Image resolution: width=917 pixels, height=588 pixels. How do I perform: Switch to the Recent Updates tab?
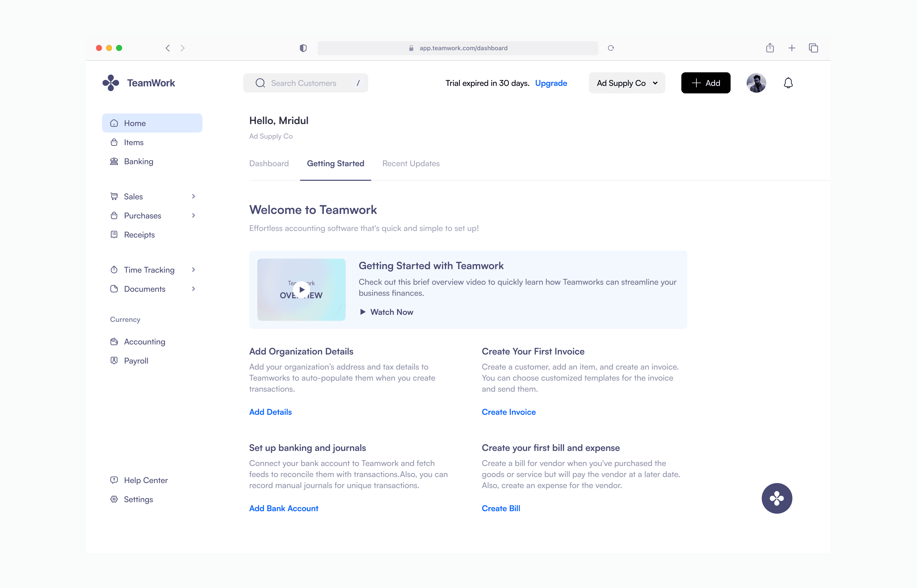[x=411, y=163]
